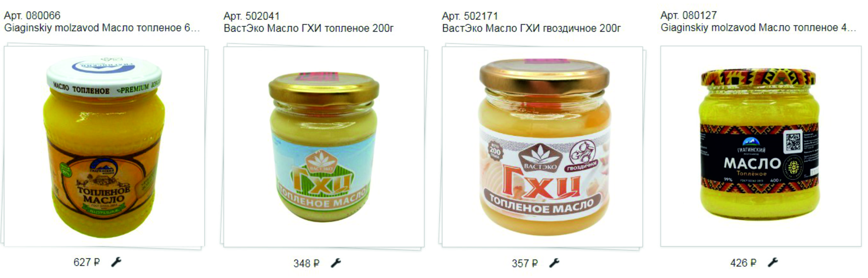
Task: Click the 357 ₽ price
Action: tap(525, 263)
